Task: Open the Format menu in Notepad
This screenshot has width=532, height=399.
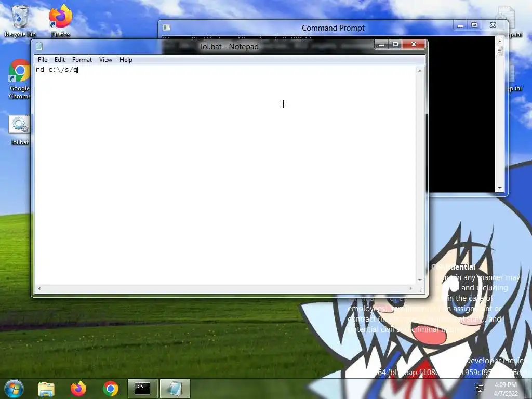Action: (82, 60)
